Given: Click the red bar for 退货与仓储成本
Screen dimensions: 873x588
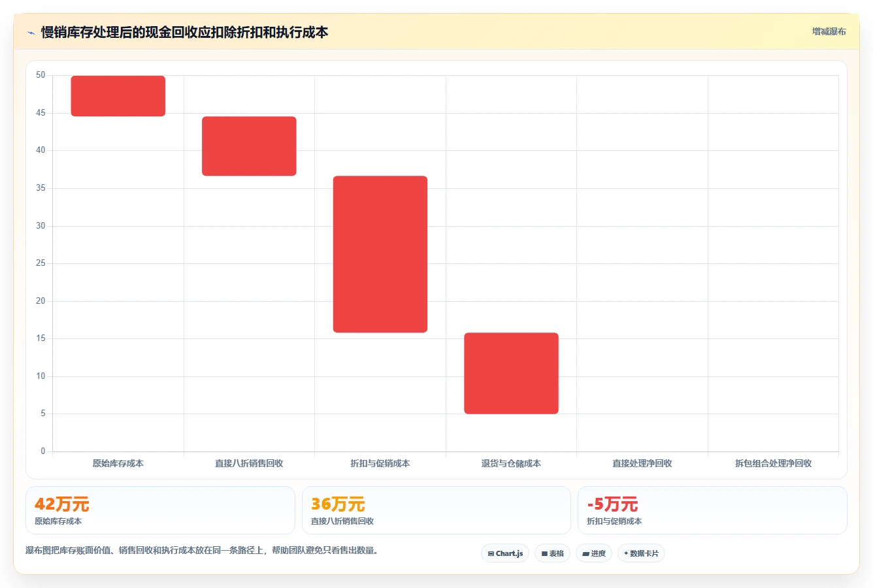Looking at the screenshot, I should pos(512,374).
